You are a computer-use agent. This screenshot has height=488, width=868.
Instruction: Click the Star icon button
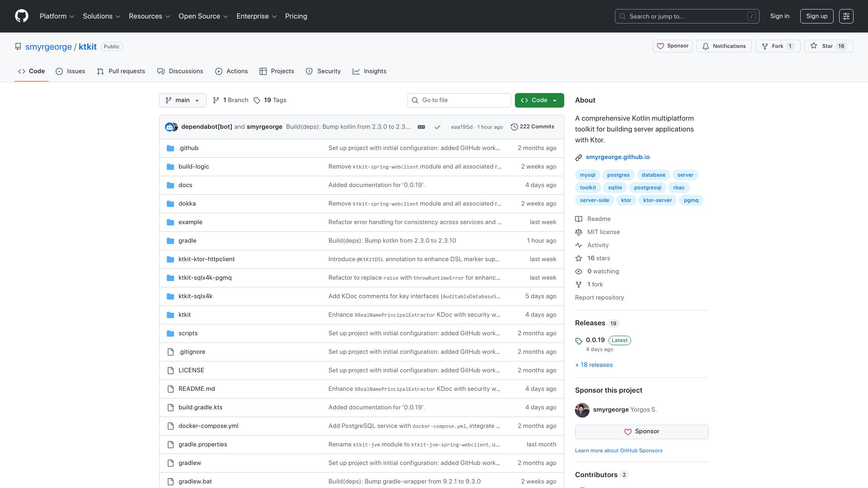(x=814, y=46)
